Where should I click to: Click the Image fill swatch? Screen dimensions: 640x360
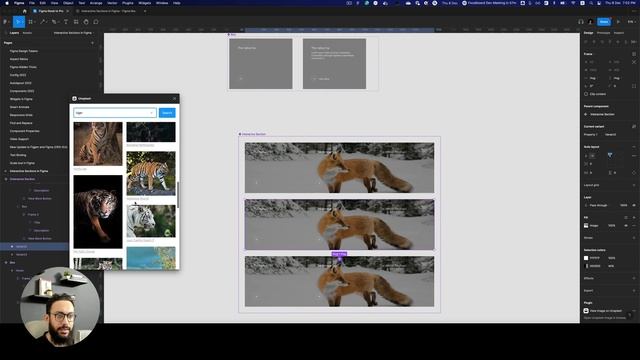[x=586, y=226]
